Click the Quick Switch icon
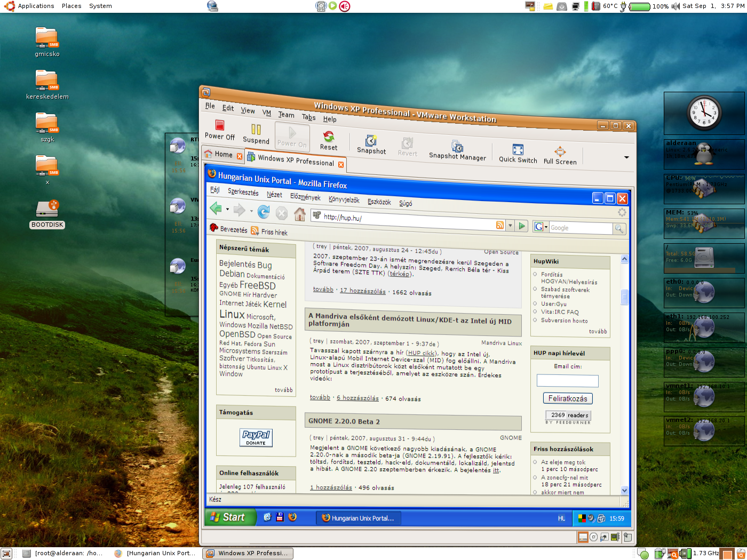This screenshot has width=747, height=560. (x=518, y=154)
